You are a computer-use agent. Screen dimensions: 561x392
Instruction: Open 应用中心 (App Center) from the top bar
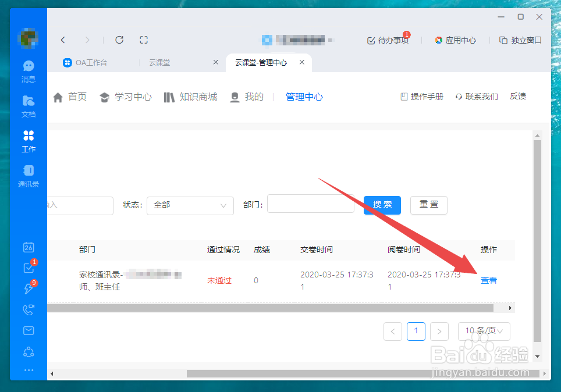pyautogui.click(x=455, y=40)
